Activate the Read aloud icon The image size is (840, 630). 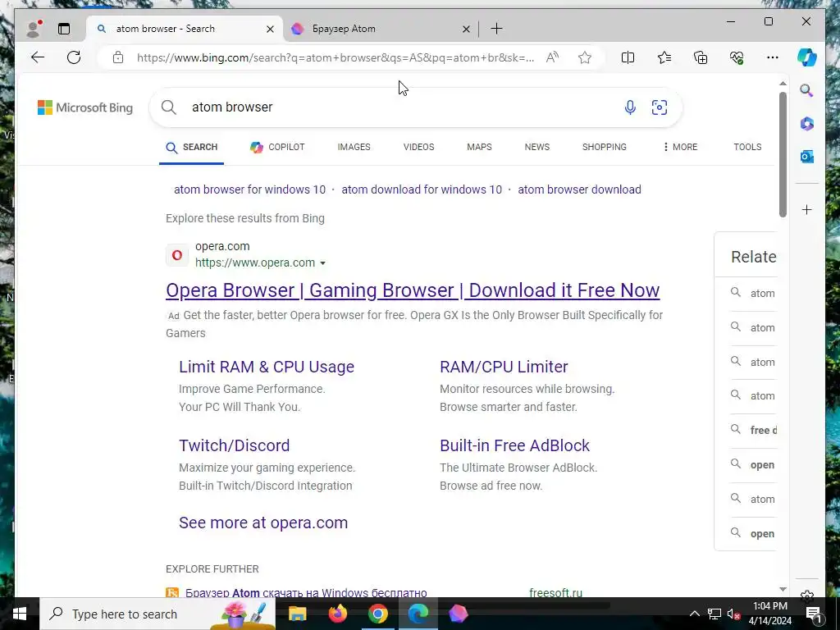pyautogui.click(x=552, y=57)
